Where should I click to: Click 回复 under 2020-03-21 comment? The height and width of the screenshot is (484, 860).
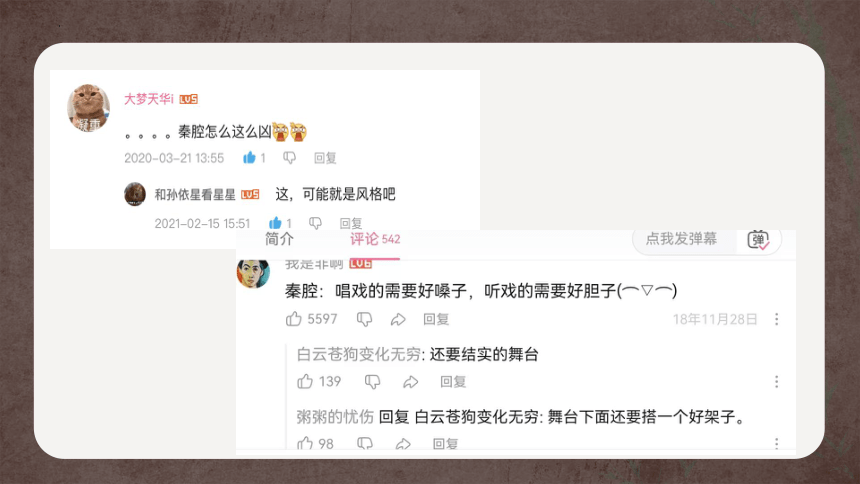pos(325,158)
